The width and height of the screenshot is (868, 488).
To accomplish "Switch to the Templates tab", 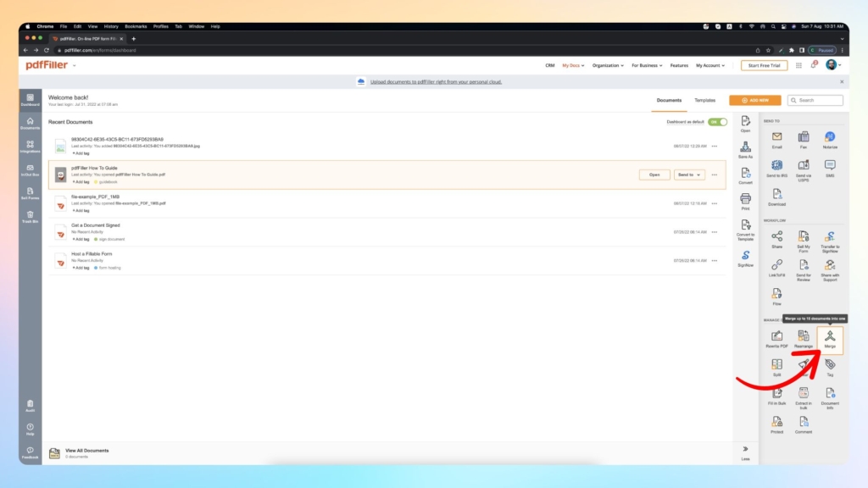I will (x=704, y=100).
